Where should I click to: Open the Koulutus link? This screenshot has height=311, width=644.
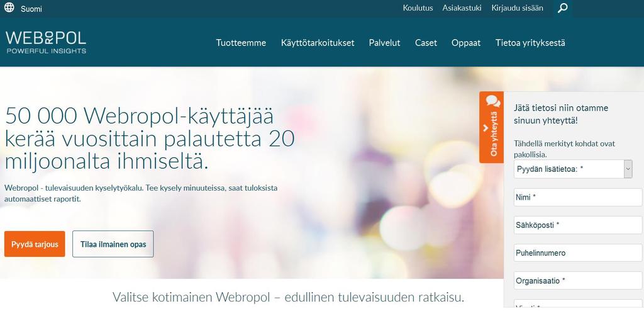pyautogui.click(x=418, y=8)
